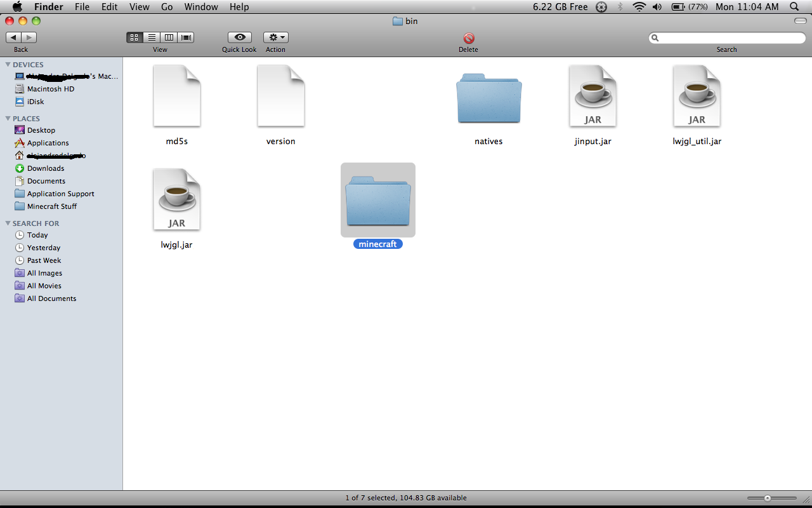Switch to list view
The height and width of the screenshot is (508, 812).
[152, 37]
